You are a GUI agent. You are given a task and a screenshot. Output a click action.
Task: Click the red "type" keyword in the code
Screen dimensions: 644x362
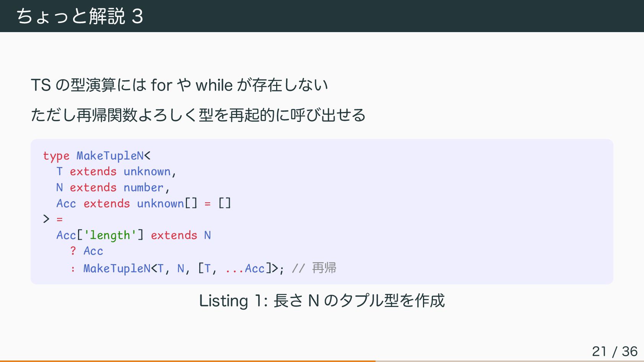[x=56, y=156]
